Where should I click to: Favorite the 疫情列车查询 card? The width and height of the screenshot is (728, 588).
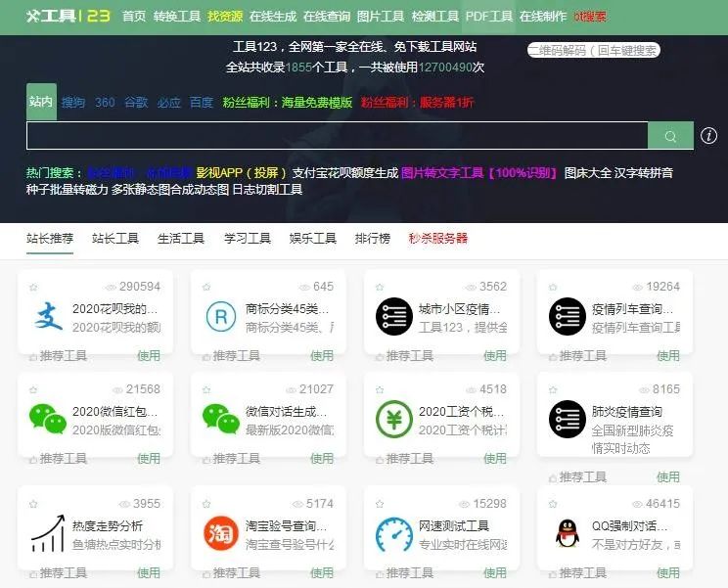(553, 288)
